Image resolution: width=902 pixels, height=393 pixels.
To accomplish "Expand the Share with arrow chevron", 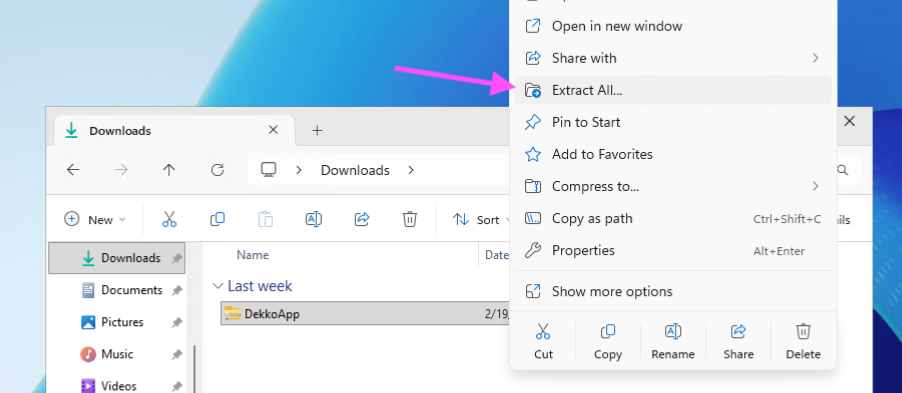I will 815,58.
